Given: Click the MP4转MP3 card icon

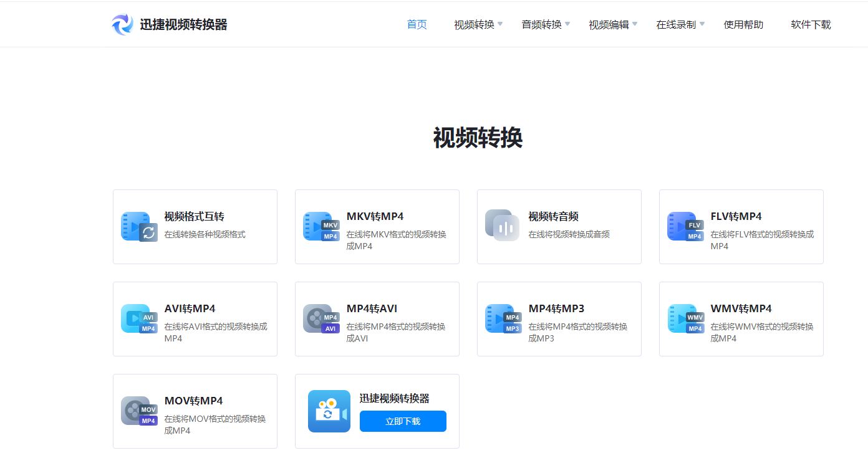Looking at the screenshot, I should coord(503,319).
